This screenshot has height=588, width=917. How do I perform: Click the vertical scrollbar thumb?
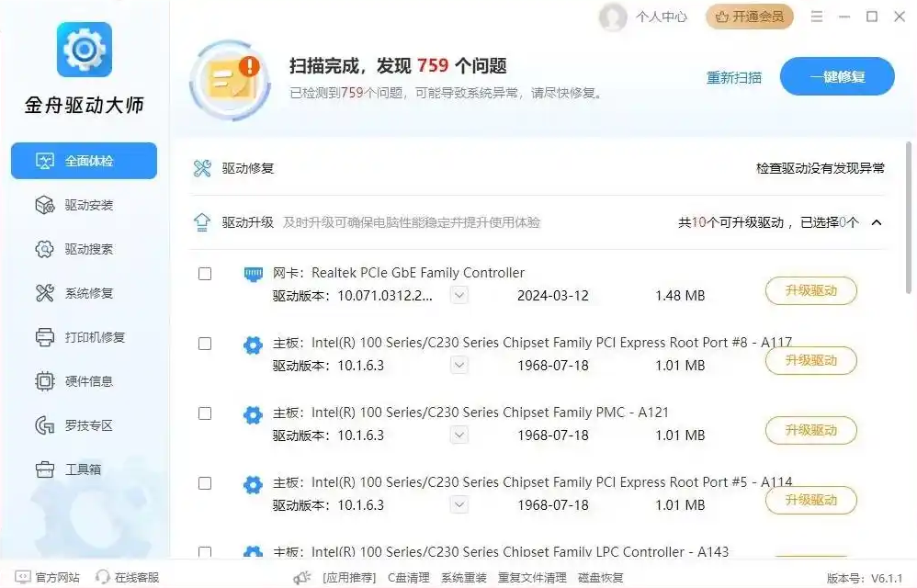coord(908,218)
